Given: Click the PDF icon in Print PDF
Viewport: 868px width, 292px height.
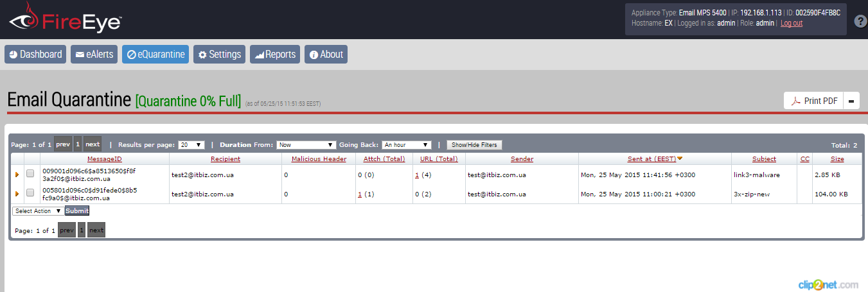Looking at the screenshot, I should click(795, 101).
